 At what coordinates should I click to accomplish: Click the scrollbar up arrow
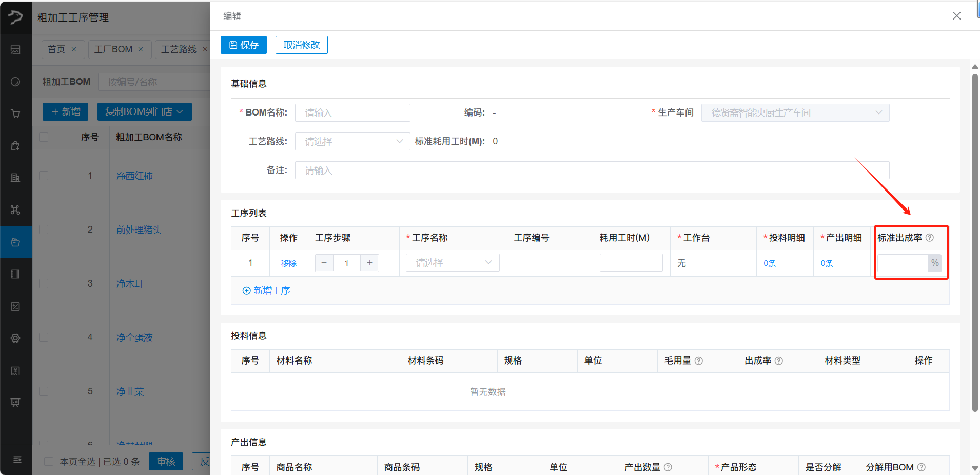(x=975, y=67)
